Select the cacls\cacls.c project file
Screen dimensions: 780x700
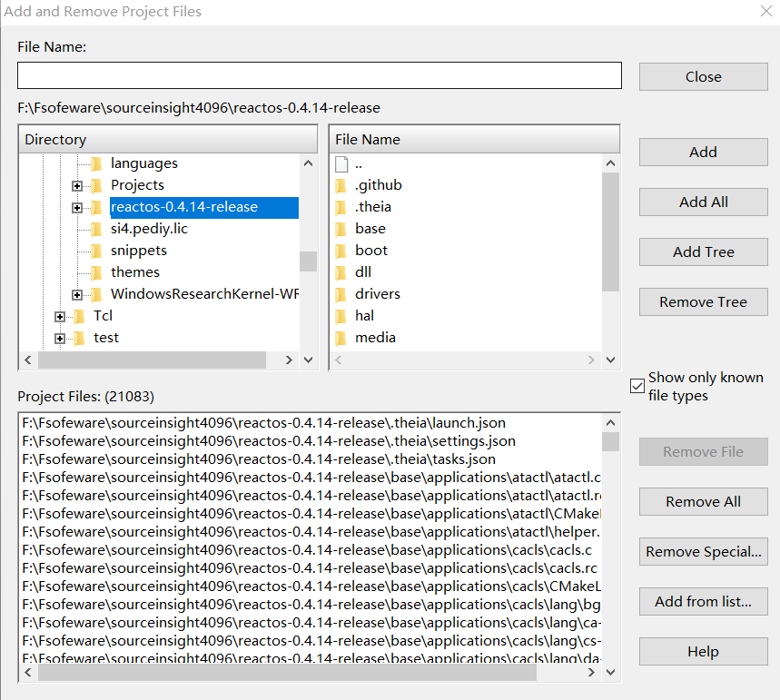[307, 550]
